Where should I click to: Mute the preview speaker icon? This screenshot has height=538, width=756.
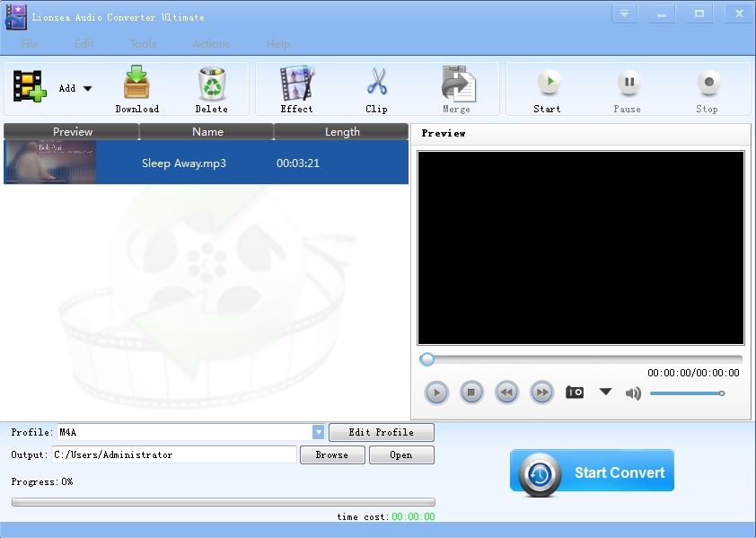(633, 393)
